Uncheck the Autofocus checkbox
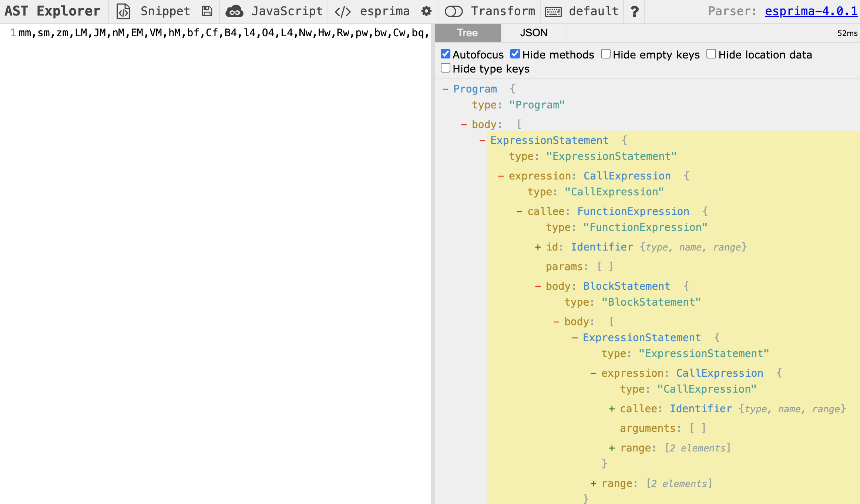860x504 pixels. pyautogui.click(x=446, y=54)
